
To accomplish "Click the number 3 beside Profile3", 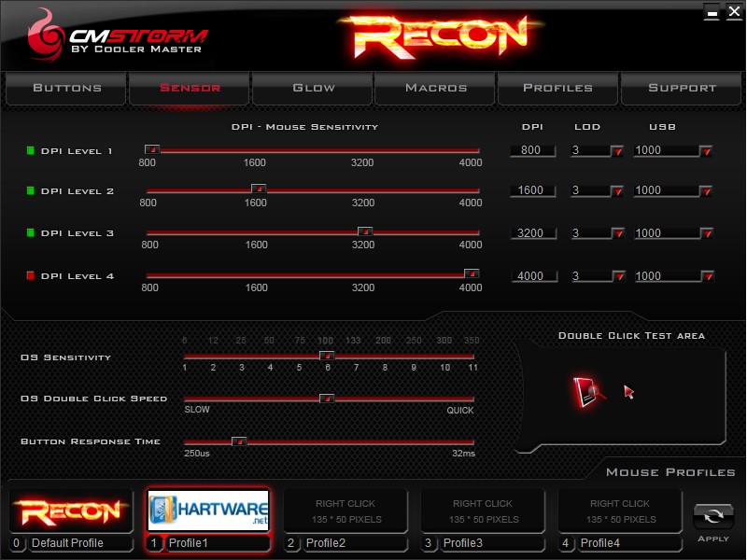I will 429,543.
